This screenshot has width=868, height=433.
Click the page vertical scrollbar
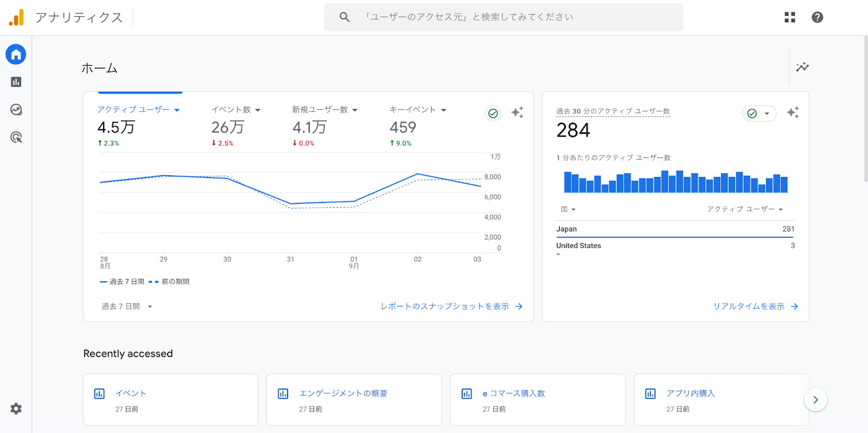tap(865, 109)
